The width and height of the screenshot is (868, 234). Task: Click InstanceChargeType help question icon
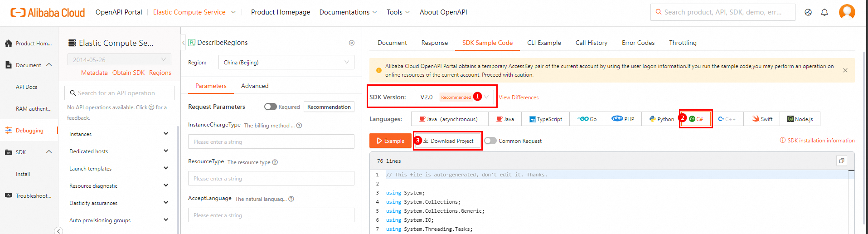click(299, 126)
